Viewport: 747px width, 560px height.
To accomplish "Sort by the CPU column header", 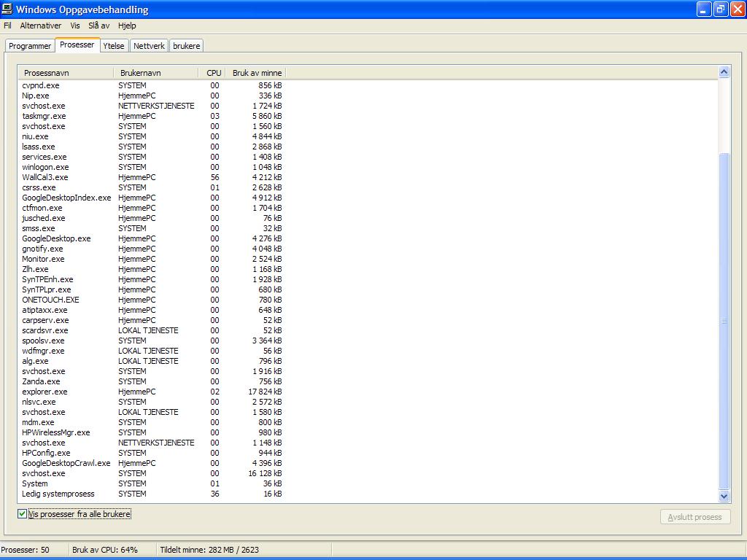I will coord(212,73).
